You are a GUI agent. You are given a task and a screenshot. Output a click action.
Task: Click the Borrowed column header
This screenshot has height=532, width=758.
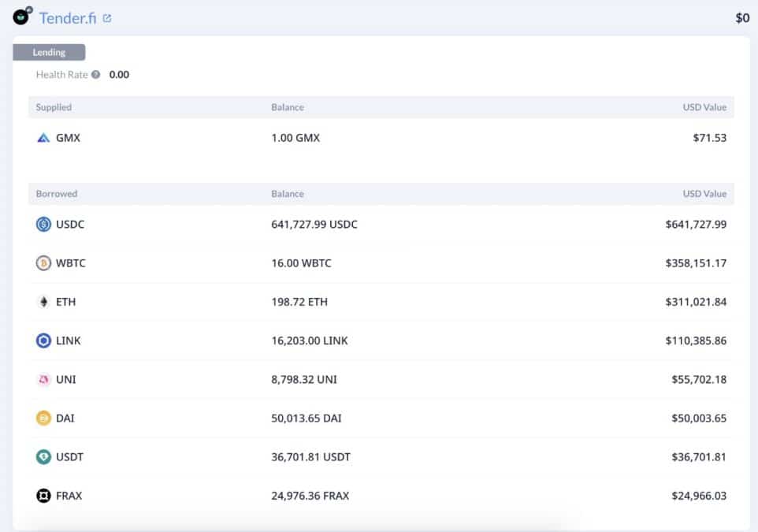coord(57,194)
